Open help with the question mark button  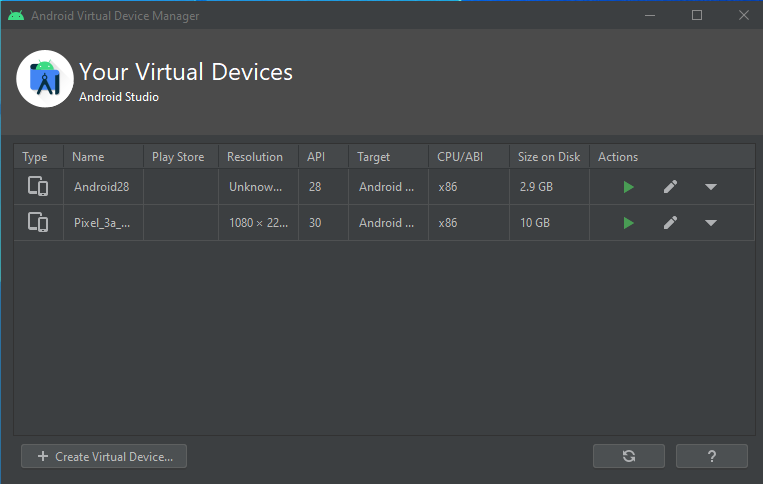pyautogui.click(x=711, y=456)
